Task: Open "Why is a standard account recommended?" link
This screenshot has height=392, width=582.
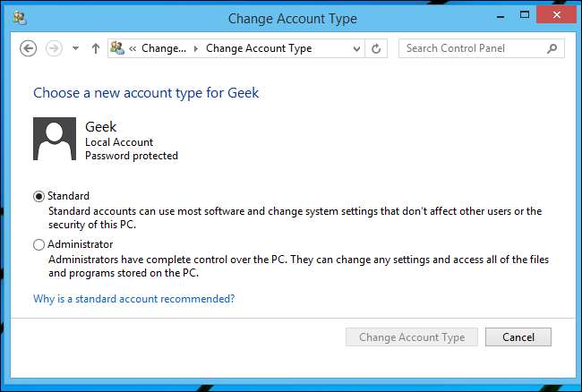Action: [134, 299]
